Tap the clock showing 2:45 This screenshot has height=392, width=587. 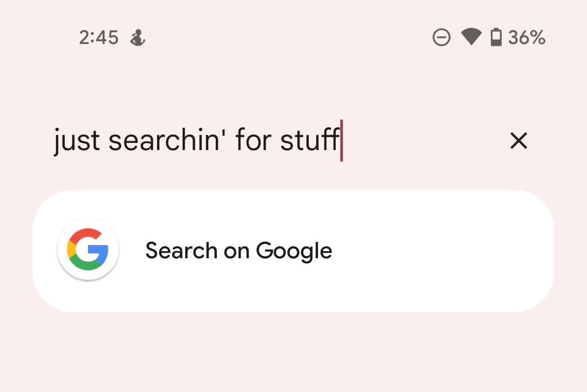99,37
